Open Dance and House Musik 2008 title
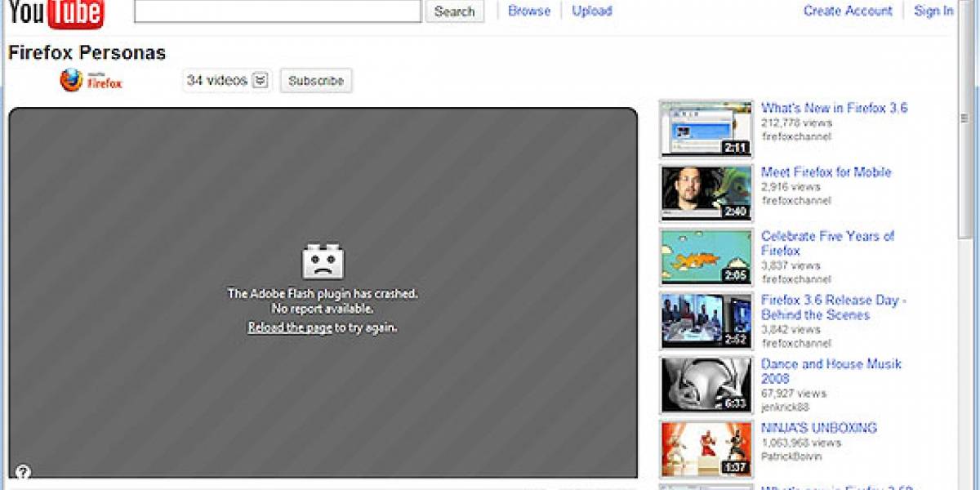This screenshot has height=490, width=980. 831,371
